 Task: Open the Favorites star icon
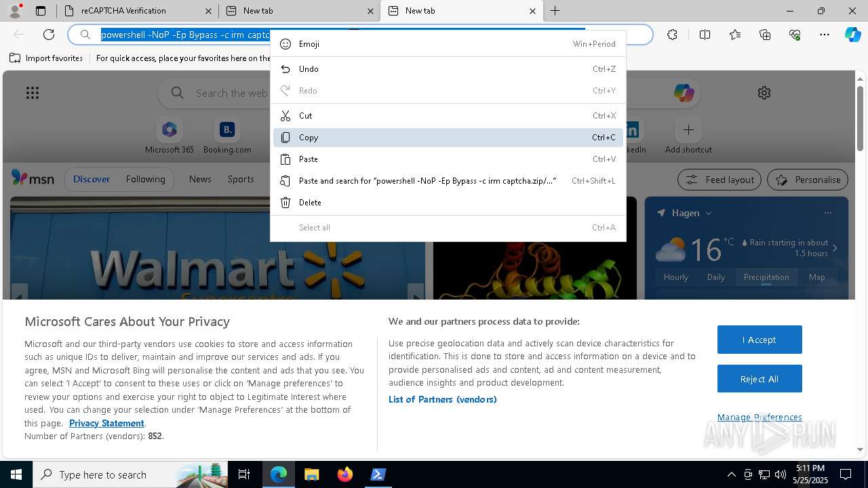coord(735,35)
